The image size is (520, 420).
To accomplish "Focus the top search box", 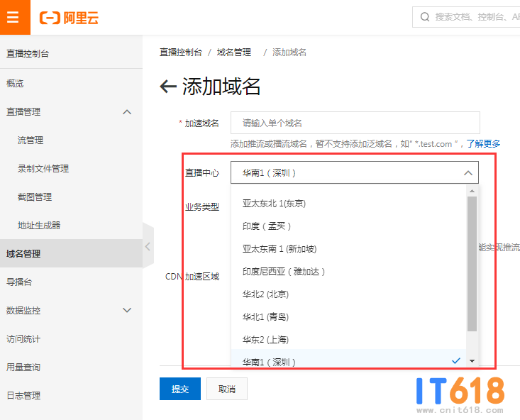I will (467, 17).
